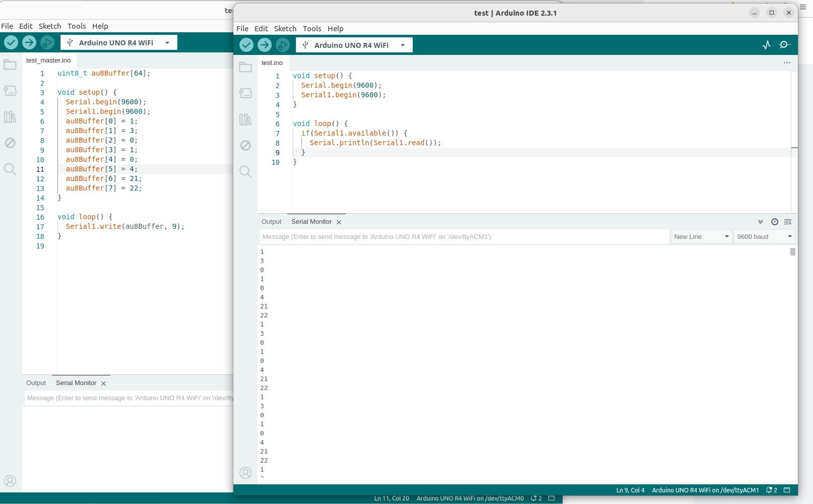Open Sketchbook folder icon in test_master window
Image resolution: width=813 pixels, height=504 pixels.
pos(10,65)
